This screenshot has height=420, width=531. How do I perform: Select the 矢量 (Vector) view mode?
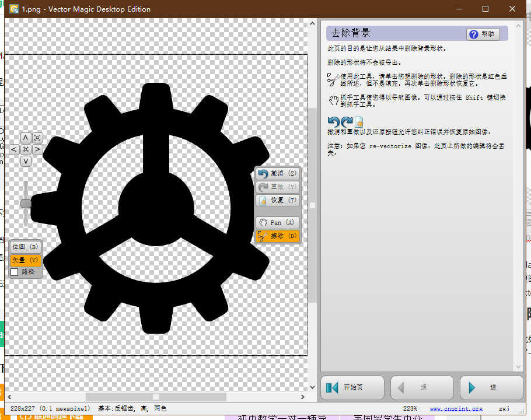point(25,260)
